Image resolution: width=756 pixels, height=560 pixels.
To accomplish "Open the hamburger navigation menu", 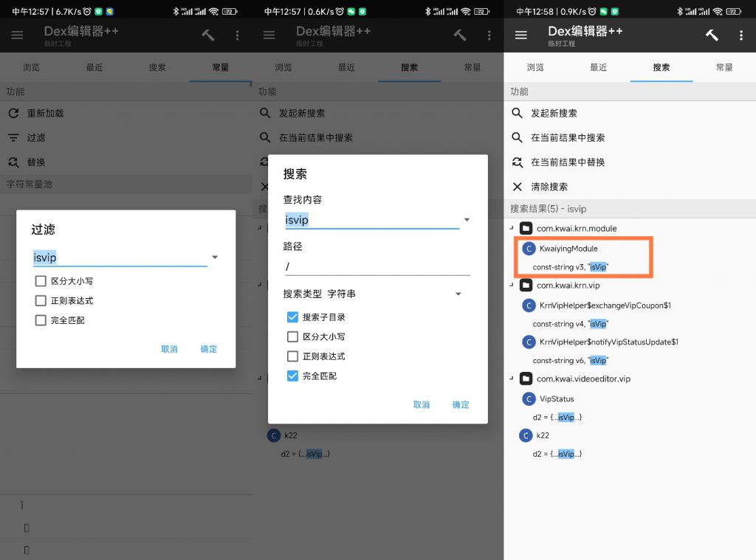I will tap(521, 35).
